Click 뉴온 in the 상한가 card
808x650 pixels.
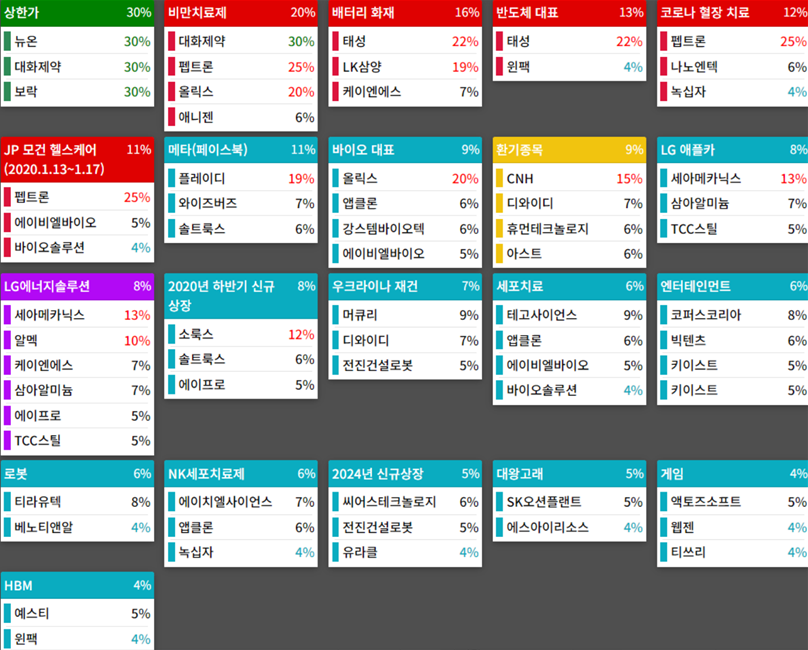coord(77,41)
